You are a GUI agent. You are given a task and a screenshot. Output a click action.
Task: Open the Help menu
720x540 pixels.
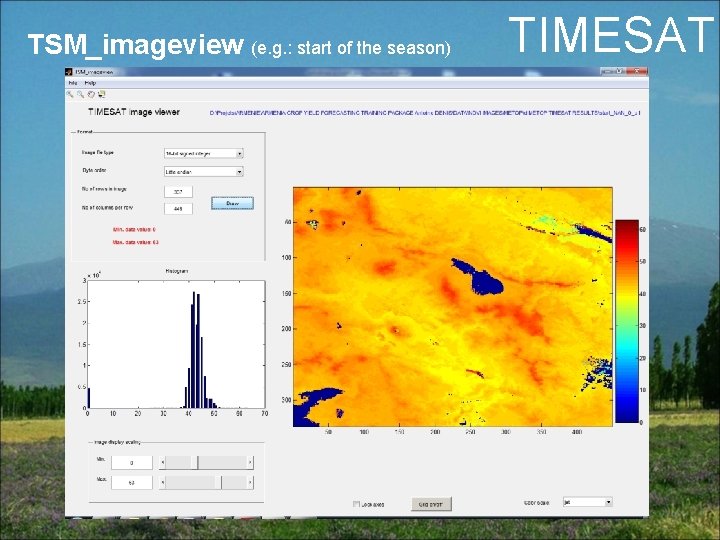(x=90, y=83)
